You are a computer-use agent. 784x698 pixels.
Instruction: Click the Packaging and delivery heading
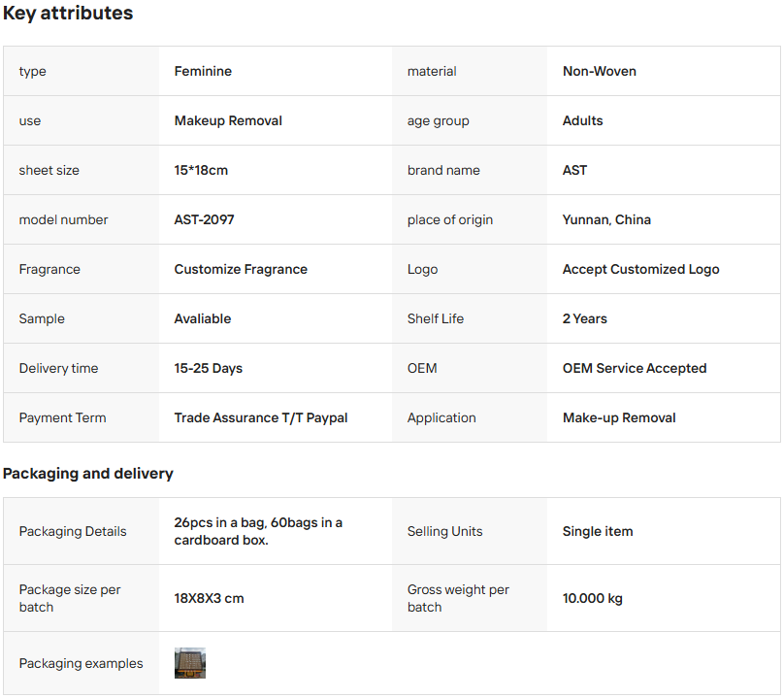point(88,474)
